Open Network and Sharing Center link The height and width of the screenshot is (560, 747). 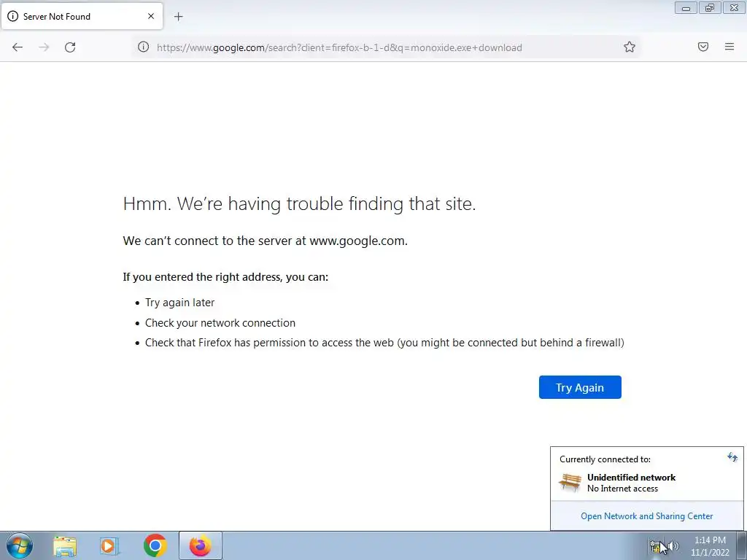click(646, 516)
